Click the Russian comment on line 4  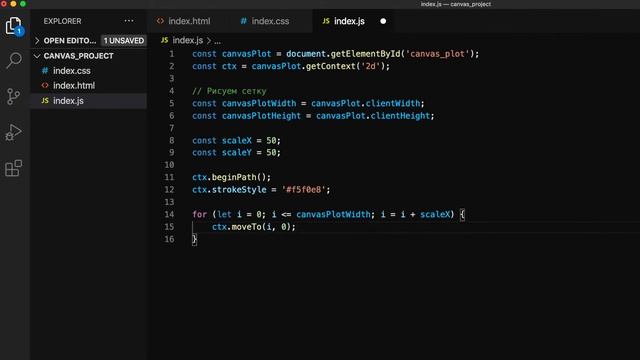(x=229, y=91)
